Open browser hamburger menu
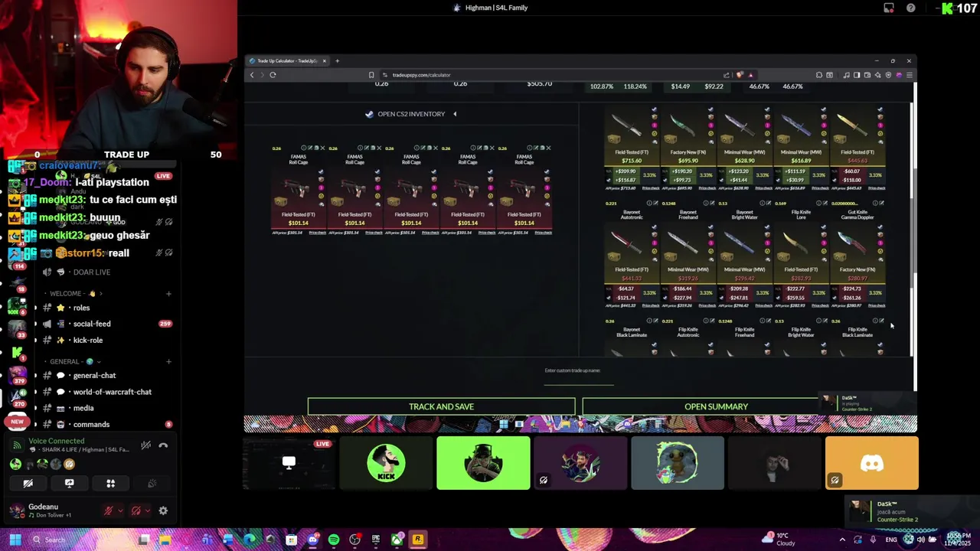 click(909, 75)
